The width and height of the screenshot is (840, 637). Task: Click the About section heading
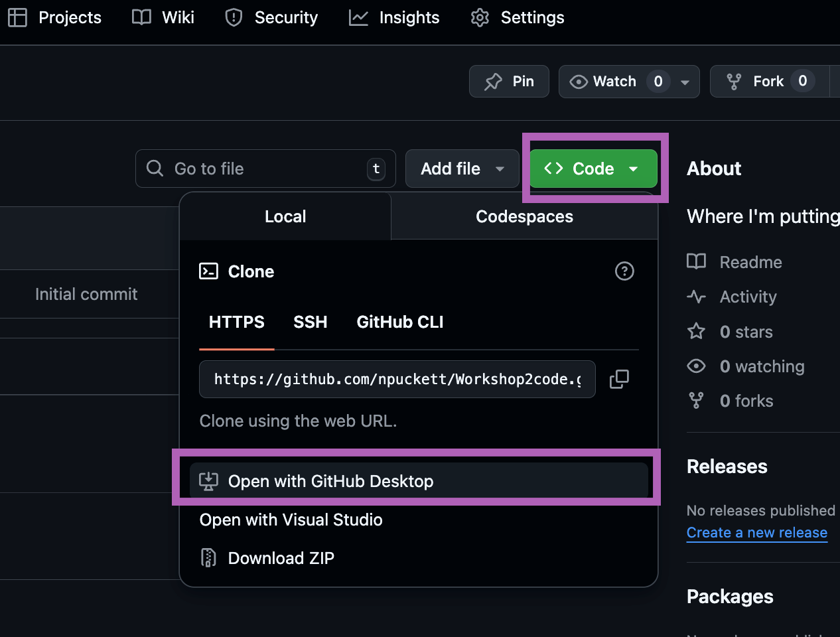(714, 169)
